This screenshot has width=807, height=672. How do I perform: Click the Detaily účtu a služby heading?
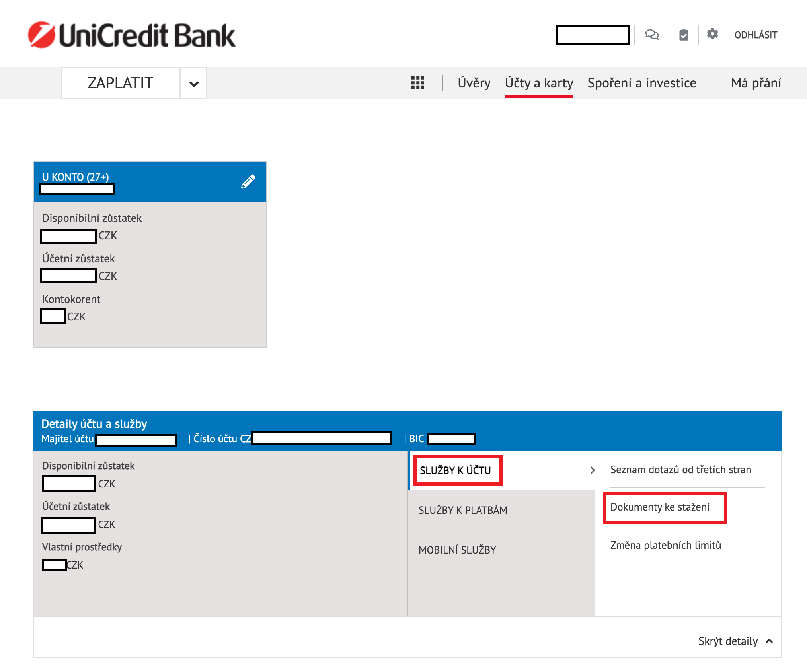pyautogui.click(x=94, y=424)
